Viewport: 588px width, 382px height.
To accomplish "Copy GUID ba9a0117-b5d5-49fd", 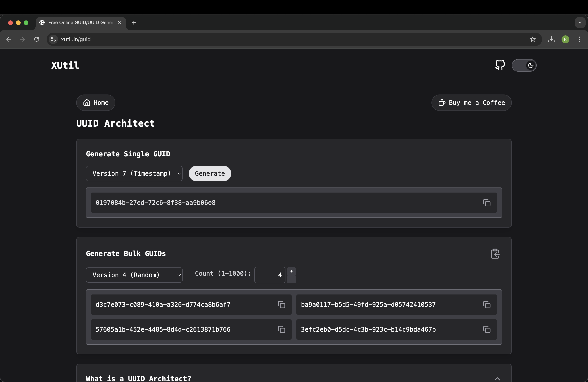I will click(x=487, y=304).
